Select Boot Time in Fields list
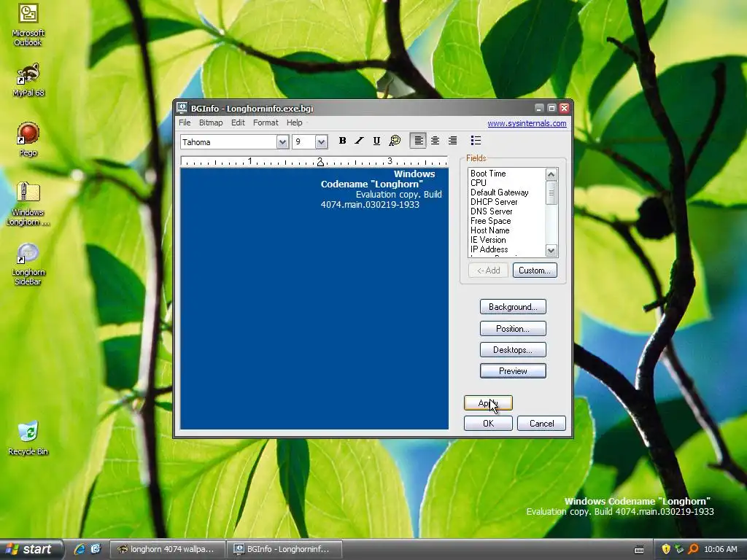Image resolution: width=747 pixels, height=560 pixels. (x=488, y=174)
